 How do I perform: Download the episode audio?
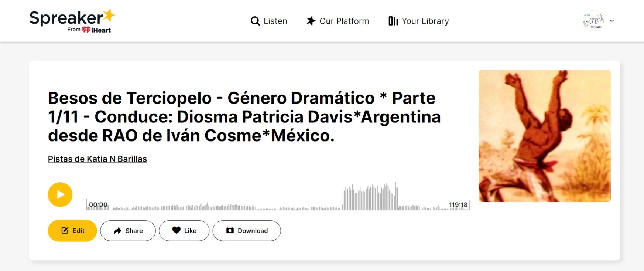247,231
